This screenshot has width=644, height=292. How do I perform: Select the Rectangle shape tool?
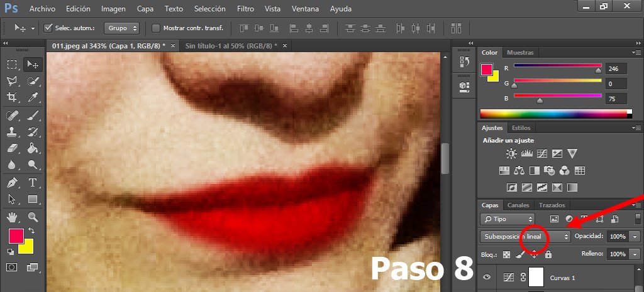coord(33,199)
